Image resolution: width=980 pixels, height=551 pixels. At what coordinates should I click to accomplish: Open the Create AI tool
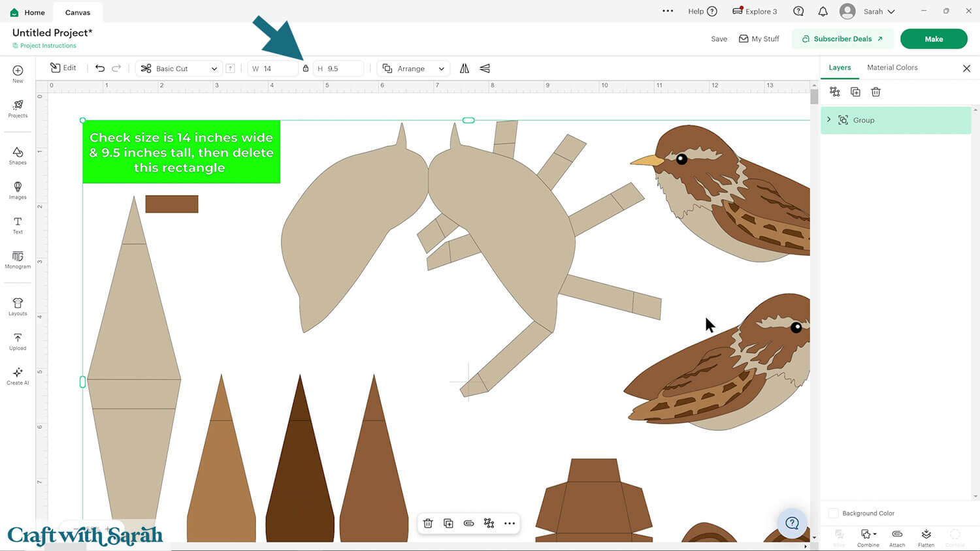pyautogui.click(x=18, y=376)
